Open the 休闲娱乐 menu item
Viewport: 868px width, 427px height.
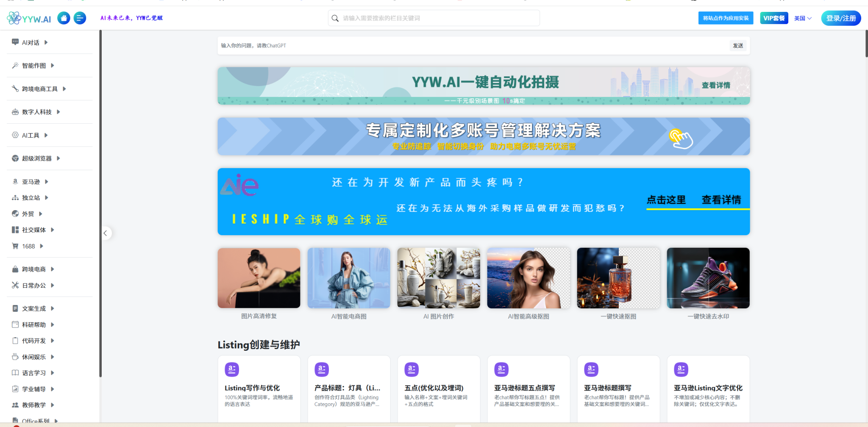tap(33, 357)
